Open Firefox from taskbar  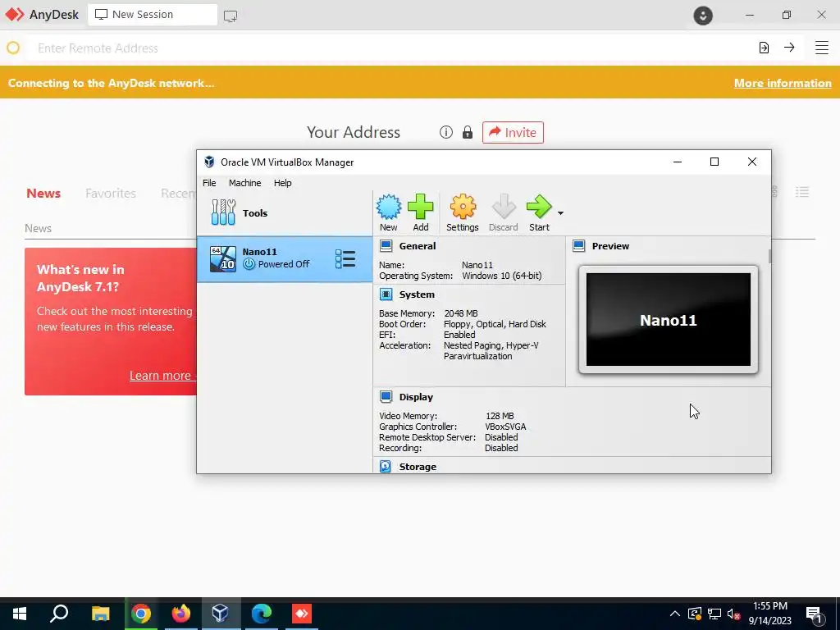pyautogui.click(x=181, y=614)
